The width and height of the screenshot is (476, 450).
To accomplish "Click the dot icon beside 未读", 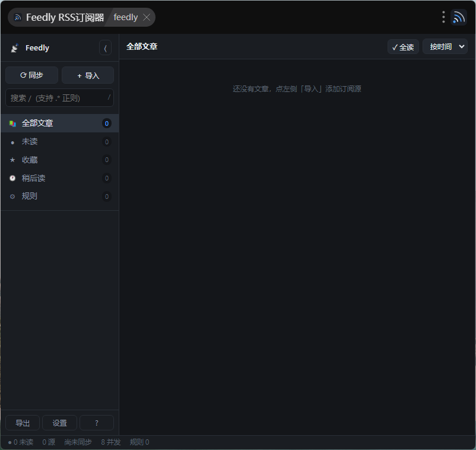I will (x=12, y=142).
